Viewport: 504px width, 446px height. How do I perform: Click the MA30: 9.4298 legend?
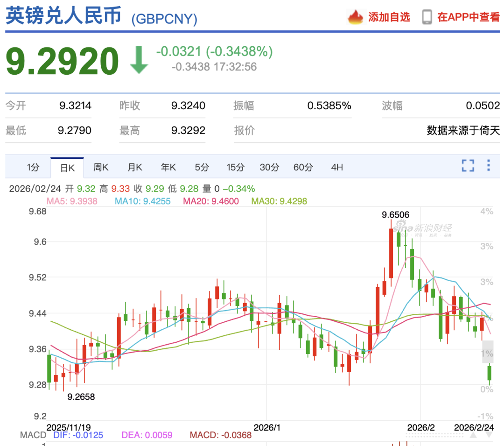click(x=279, y=201)
